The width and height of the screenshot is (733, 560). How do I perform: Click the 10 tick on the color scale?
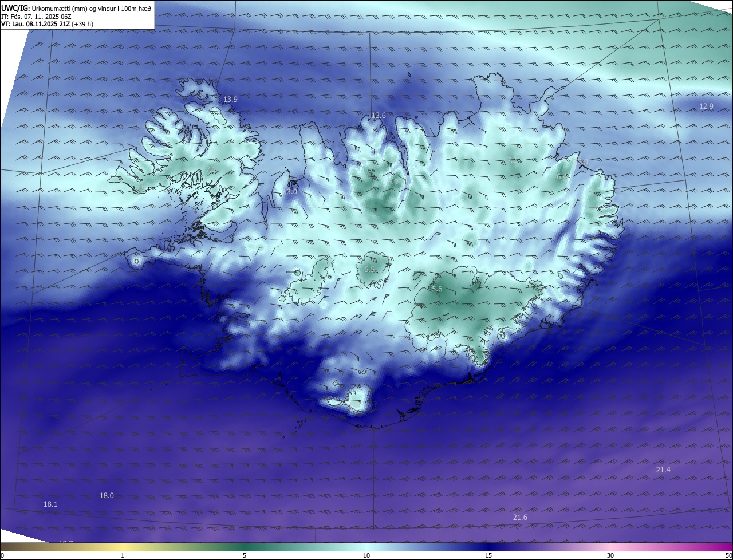tap(366, 555)
